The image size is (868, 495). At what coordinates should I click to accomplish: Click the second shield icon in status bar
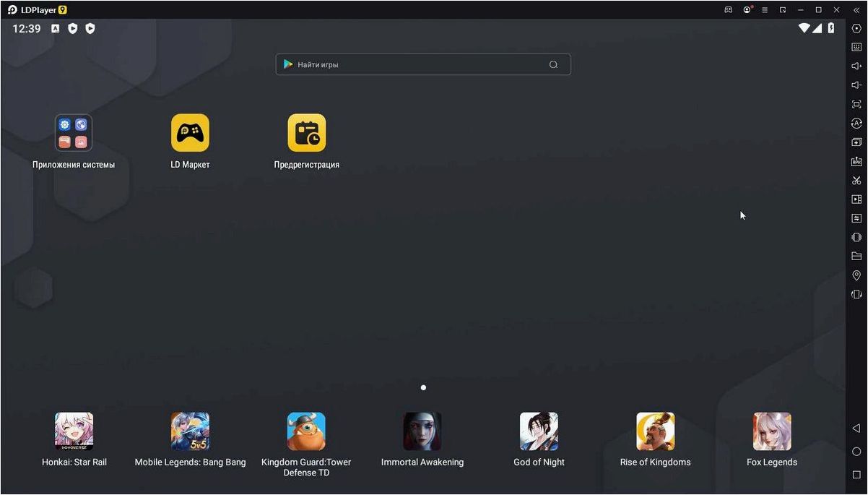click(x=90, y=28)
